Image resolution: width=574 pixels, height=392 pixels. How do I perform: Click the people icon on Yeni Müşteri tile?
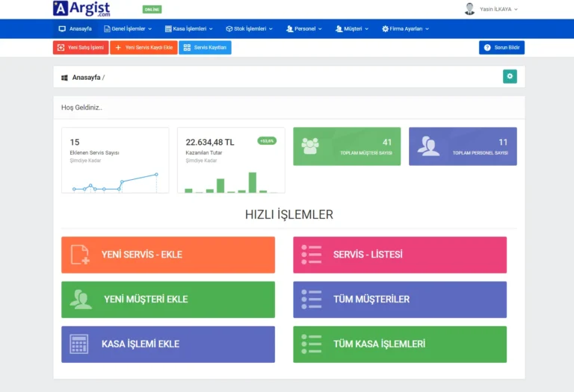click(x=81, y=299)
